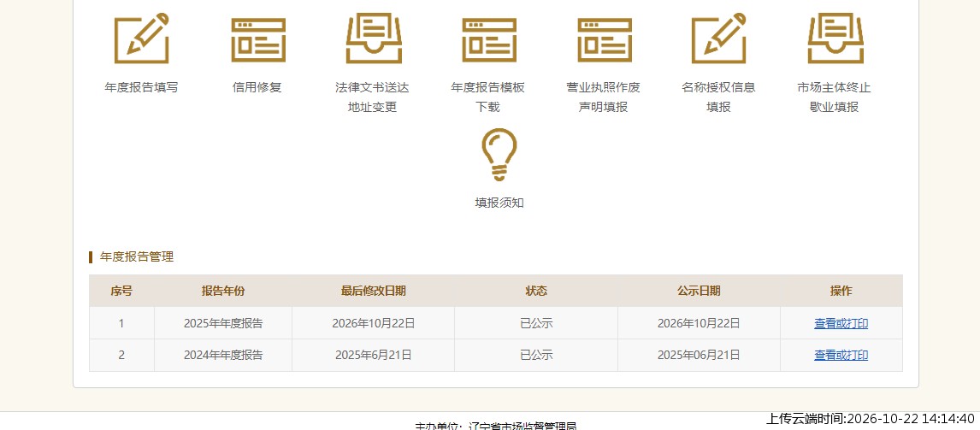Click last-modified date 2025年6月21日
The width and height of the screenshot is (980, 430).
point(373,355)
